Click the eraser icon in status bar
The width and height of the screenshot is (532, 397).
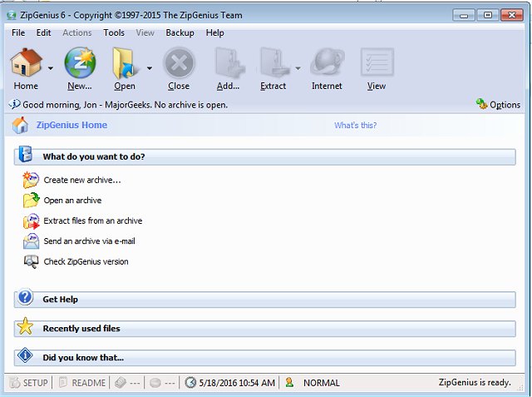pos(121,383)
